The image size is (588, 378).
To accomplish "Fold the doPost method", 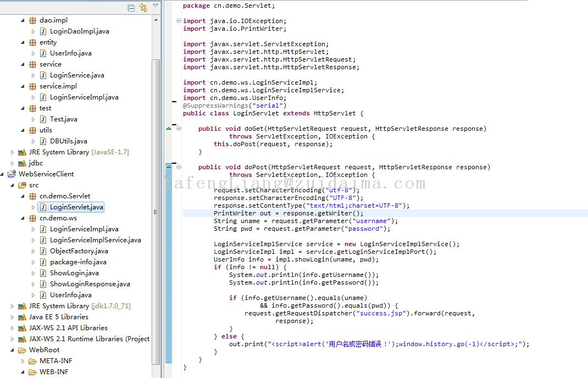I will (179, 167).
